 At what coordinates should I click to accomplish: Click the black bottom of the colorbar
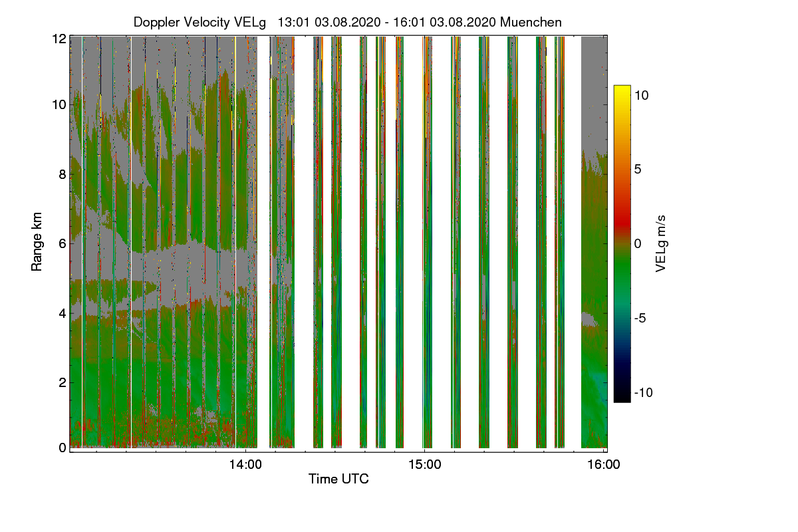[x=622, y=397]
